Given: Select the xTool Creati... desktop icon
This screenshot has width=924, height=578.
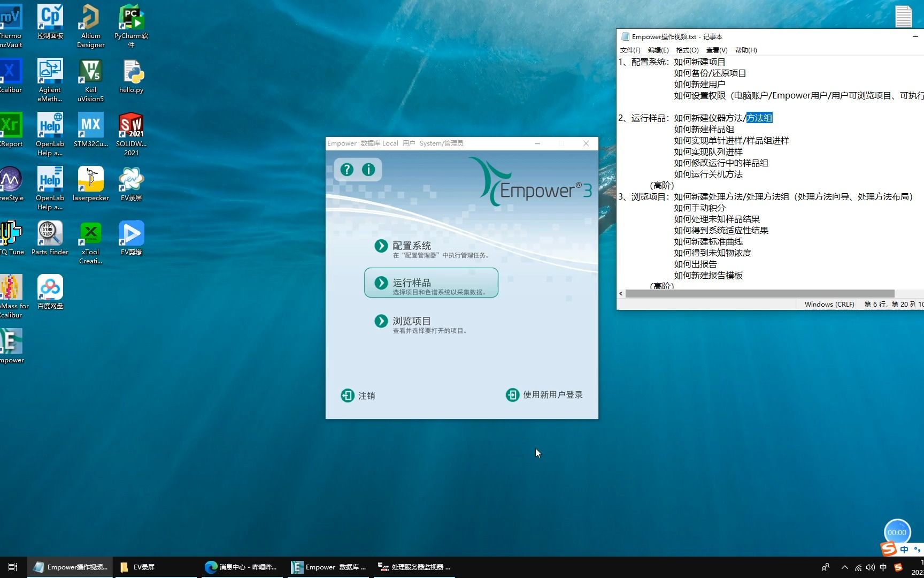Looking at the screenshot, I should 91,242.
